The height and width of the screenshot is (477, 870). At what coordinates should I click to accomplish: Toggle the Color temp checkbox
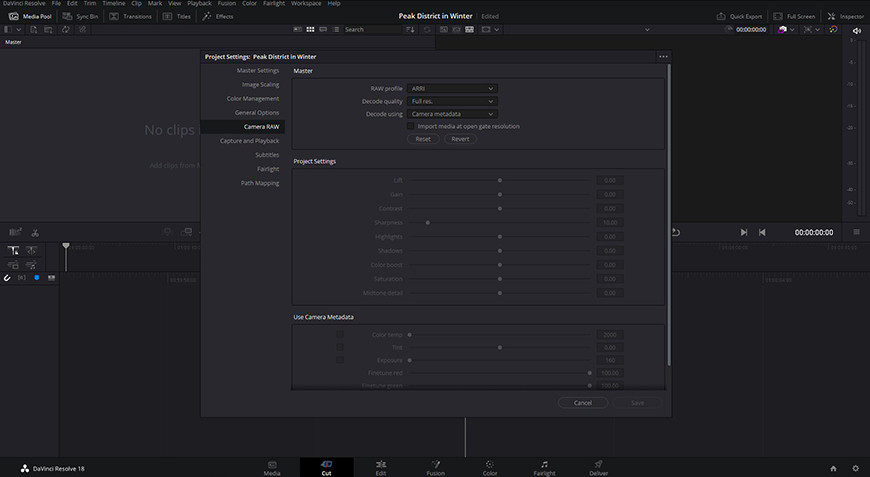point(340,334)
